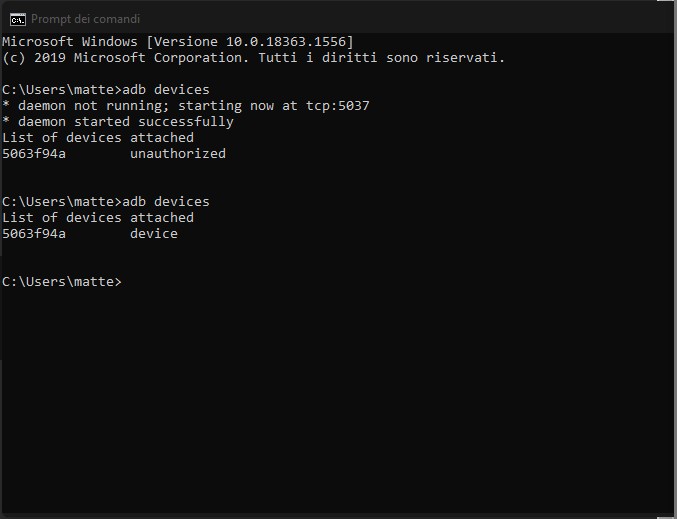Screen dimensions: 677x519
Task: Click the device ID beside 'device' status
Action: click(34, 233)
